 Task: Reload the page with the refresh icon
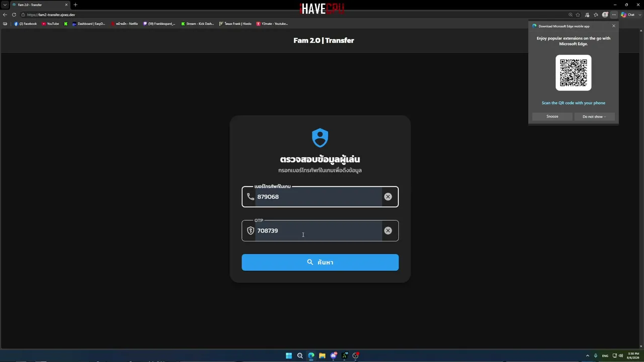click(x=14, y=15)
